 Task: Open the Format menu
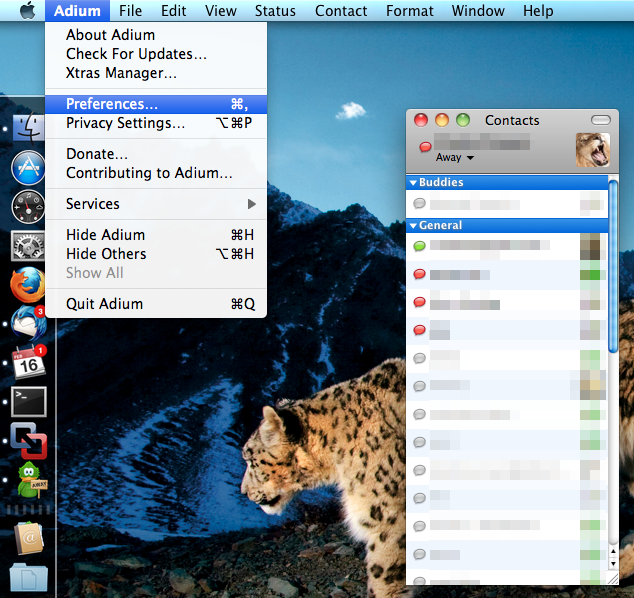[410, 11]
